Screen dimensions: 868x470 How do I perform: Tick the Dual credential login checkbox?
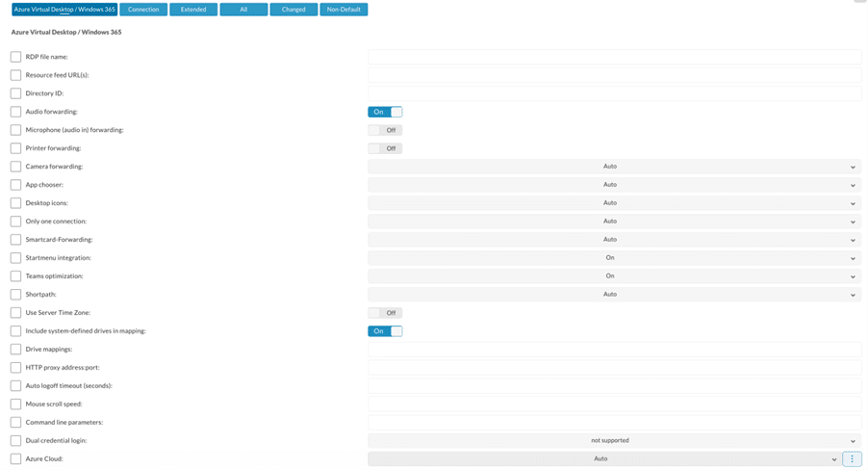click(x=15, y=441)
